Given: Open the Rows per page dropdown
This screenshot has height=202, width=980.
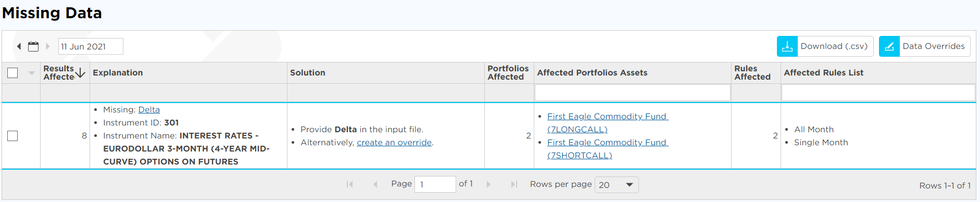Looking at the screenshot, I should point(617,185).
